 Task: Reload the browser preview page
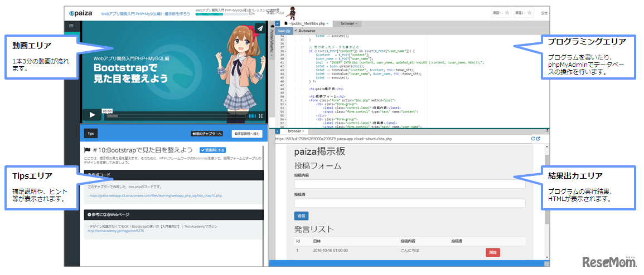pyautogui.click(x=533, y=138)
